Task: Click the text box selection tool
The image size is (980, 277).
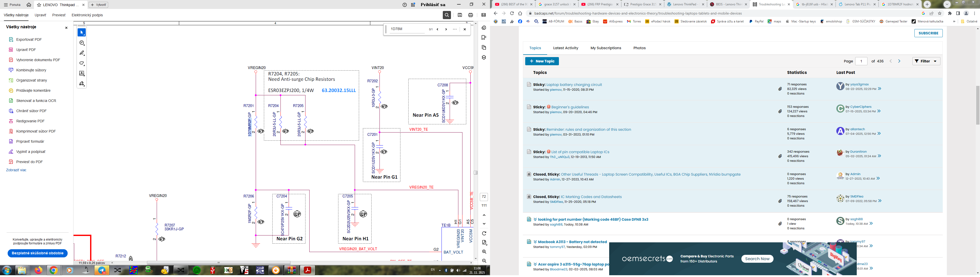Action: pyautogui.click(x=82, y=73)
